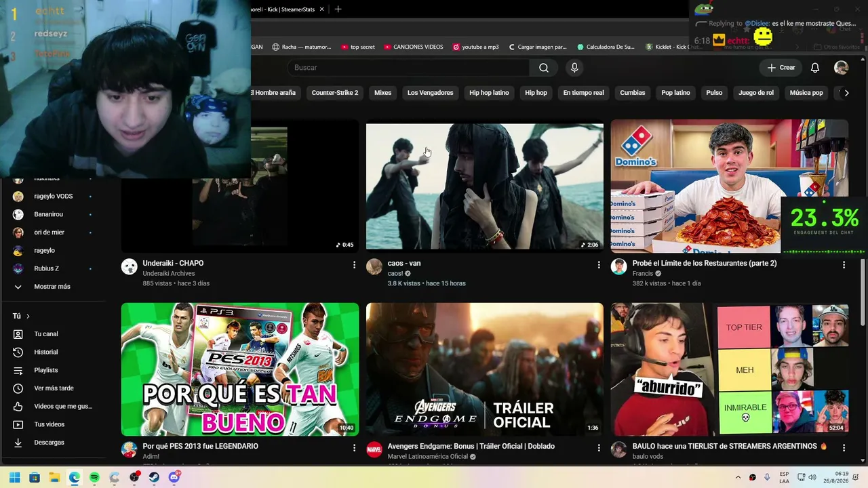Open Spotify from the taskbar
The height and width of the screenshot is (488, 868).
click(94, 477)
